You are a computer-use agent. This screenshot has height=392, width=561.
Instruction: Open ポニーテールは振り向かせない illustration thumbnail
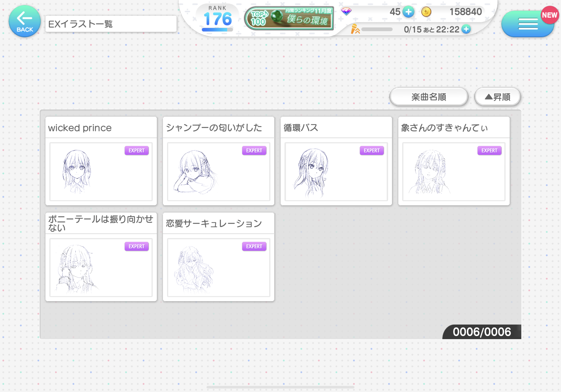tap(101, 267)
